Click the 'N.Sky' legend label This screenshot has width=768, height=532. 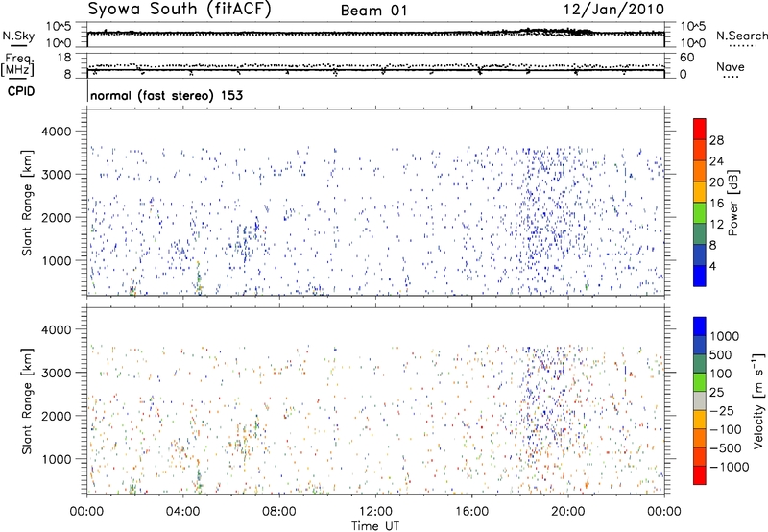point(18,36)
